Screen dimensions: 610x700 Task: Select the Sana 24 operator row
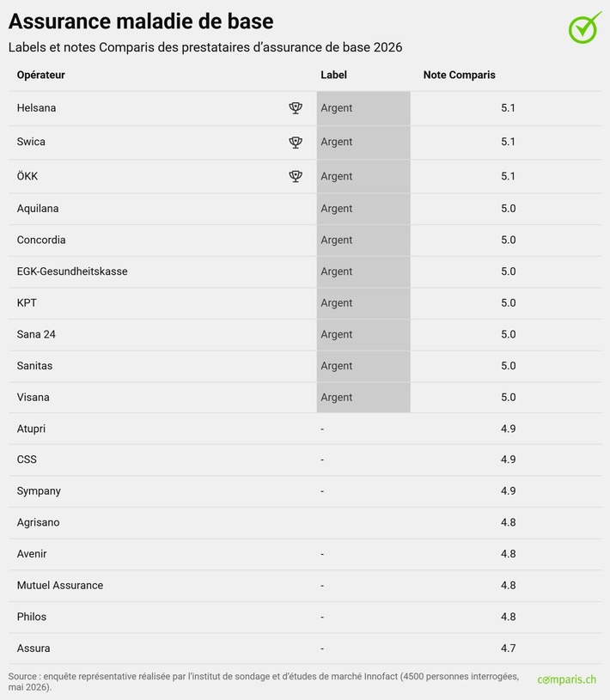pyautogui.click(x=305, y=334)
